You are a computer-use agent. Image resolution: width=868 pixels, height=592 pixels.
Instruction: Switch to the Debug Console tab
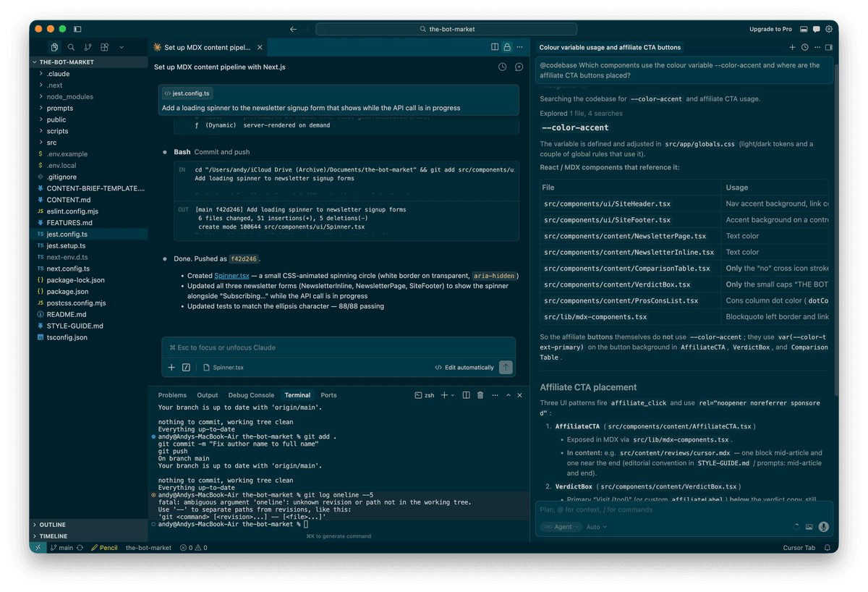coord(251,395)
